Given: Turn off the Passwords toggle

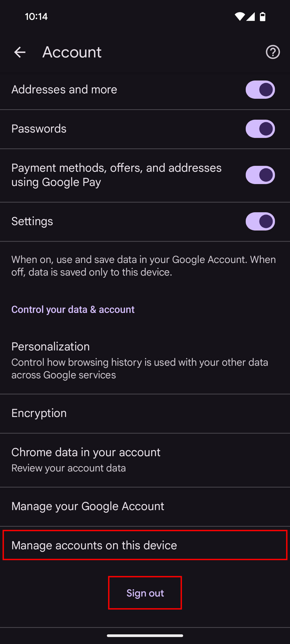Looking at the screenshot, I should click(x=260, y=129).
